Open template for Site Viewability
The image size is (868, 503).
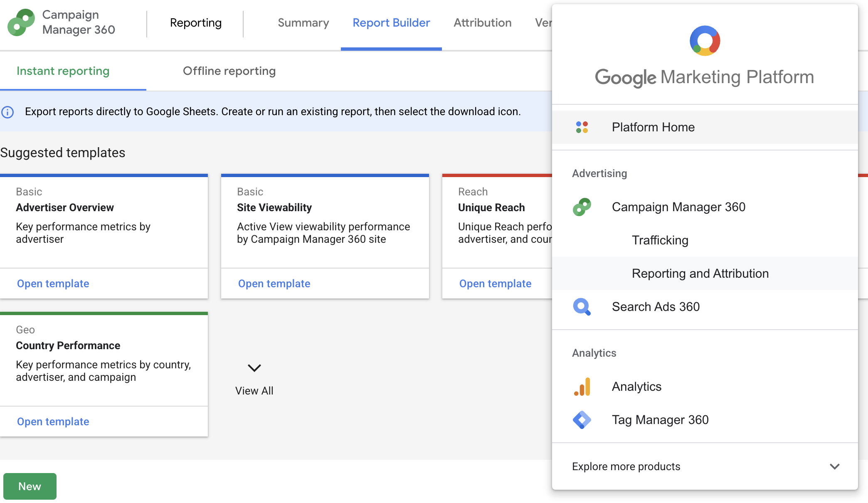click(274, 284)
